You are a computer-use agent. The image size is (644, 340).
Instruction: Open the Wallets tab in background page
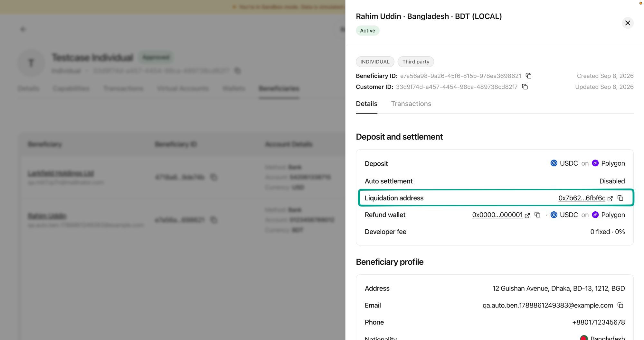(234, 88)
